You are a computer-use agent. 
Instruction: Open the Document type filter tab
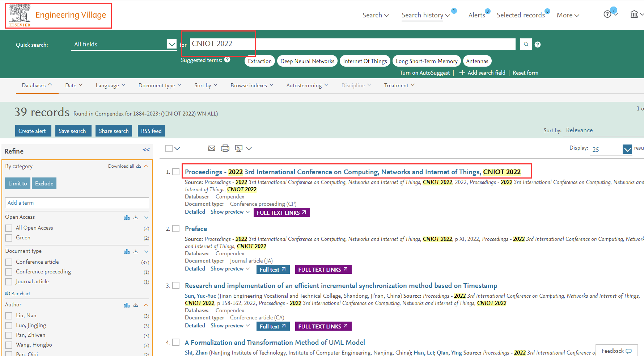tap(160, 85)
